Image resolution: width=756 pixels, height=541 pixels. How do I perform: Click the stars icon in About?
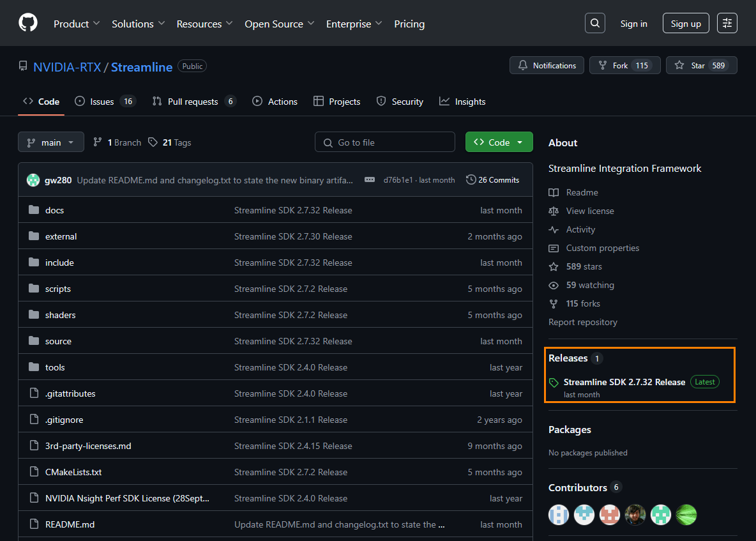554,266
